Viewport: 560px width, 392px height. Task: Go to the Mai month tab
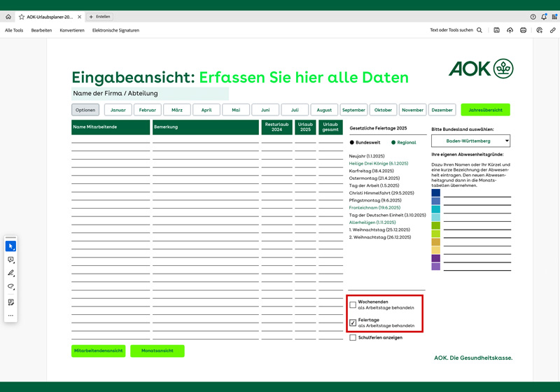click(236, 110)
